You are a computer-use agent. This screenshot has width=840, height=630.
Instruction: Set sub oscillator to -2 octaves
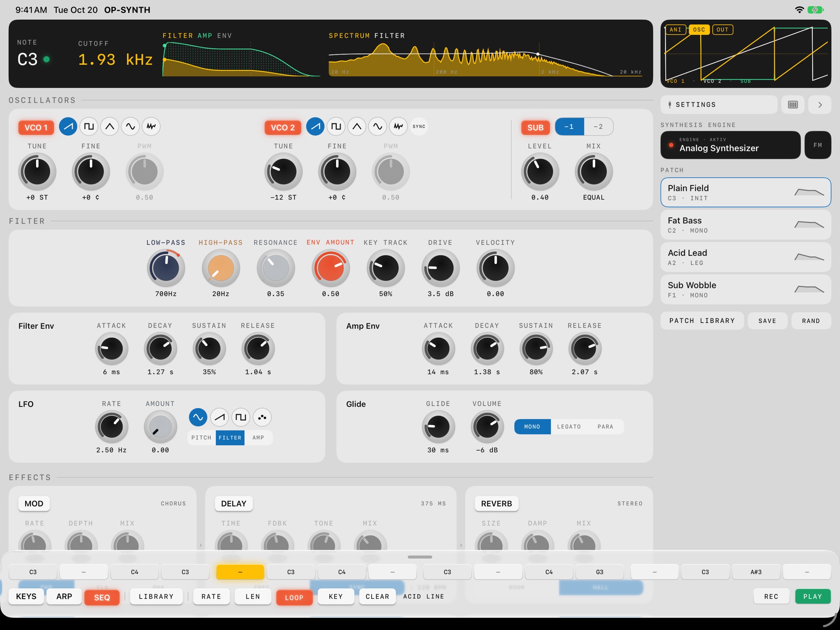[598, 126]
